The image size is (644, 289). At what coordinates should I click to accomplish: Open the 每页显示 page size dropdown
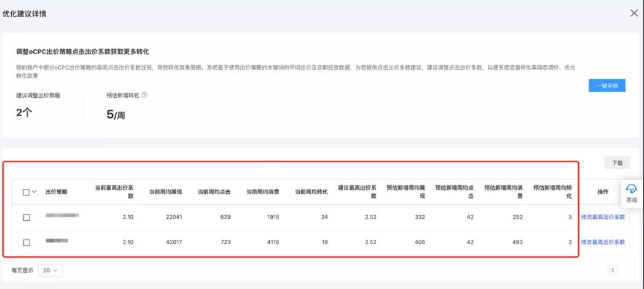point(50,270)
